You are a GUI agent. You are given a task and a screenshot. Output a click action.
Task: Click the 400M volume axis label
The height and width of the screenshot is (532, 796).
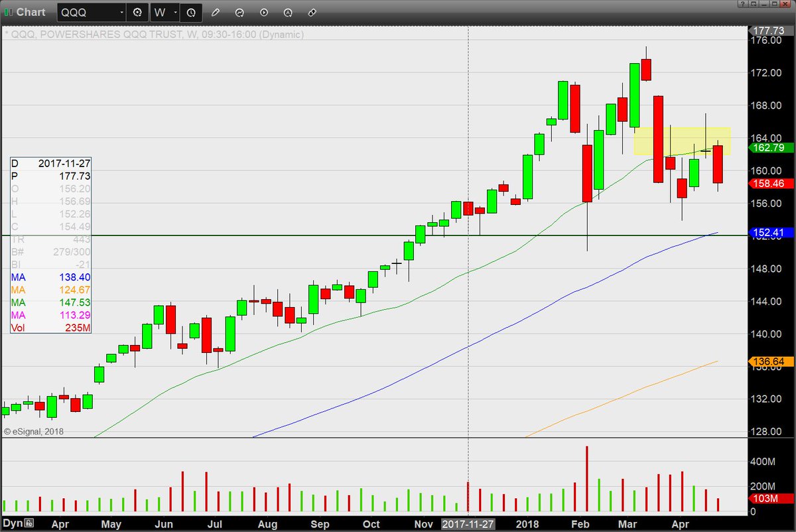763,461
